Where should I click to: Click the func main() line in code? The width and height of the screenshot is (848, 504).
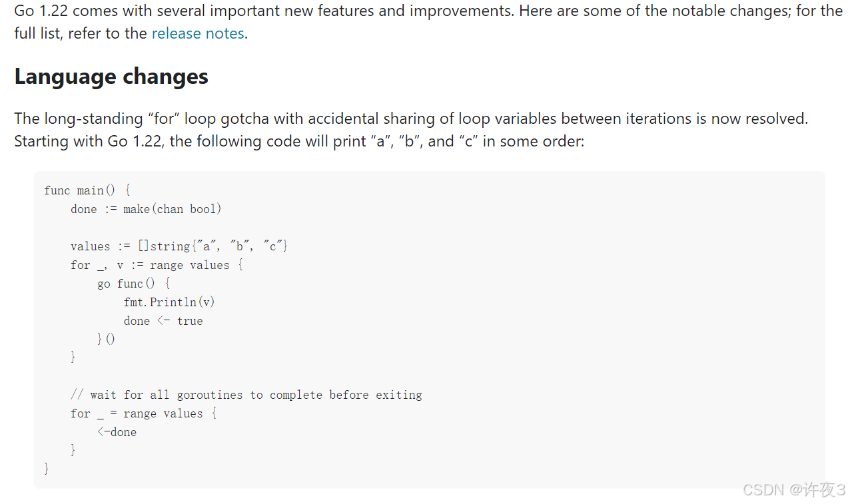pyautogui.click(x=87, y=190)
